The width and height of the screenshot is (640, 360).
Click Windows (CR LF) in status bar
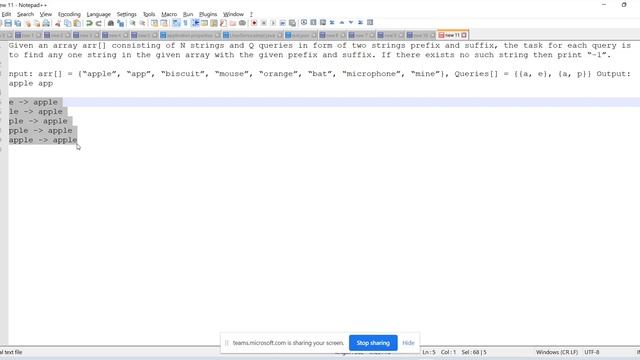tap(557, 352)
